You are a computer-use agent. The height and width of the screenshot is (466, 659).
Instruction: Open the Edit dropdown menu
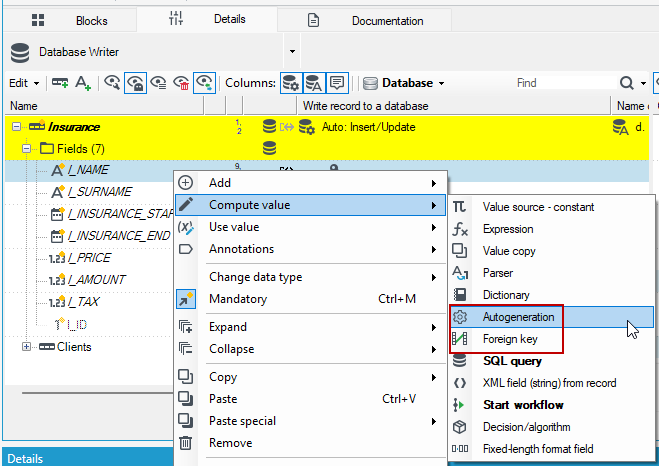pyautogui.click(x=24, y=83)
